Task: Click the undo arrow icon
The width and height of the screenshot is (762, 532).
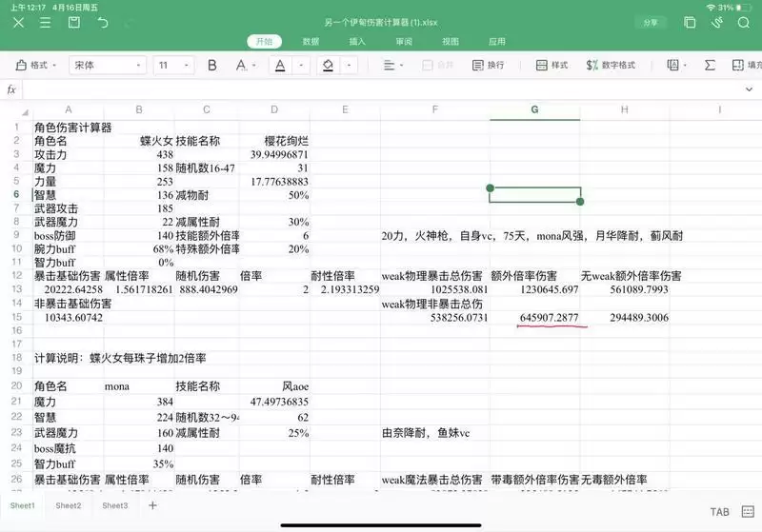Action: pyautogui.click(x=103, y=22)
